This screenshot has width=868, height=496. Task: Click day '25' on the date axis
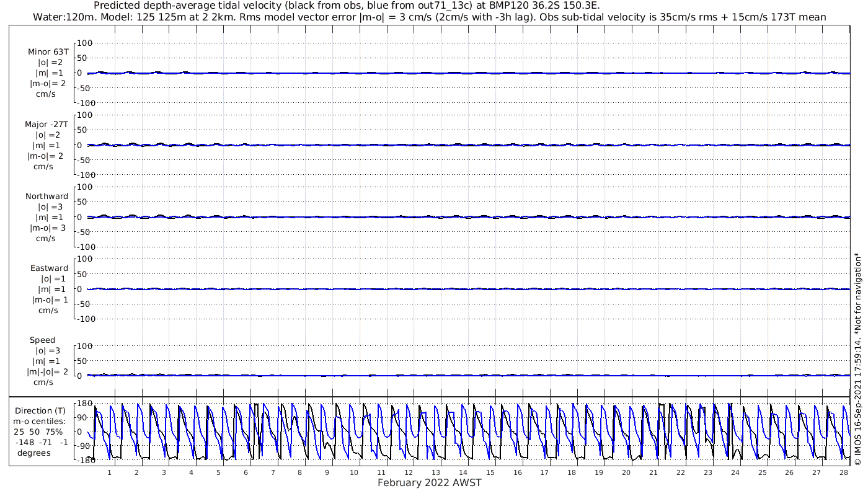(x=762, y=472)
